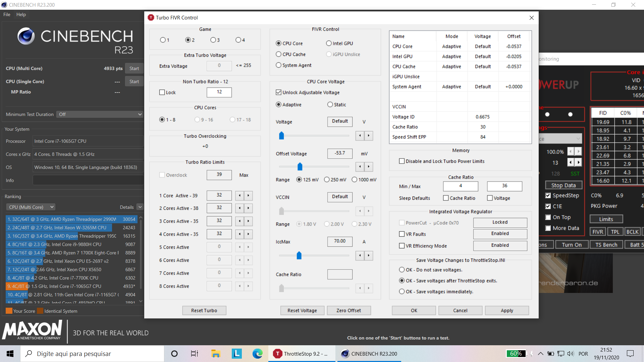Open Task View in taskbar
The width and height of the screenshot is (644, 362).
tap(195, 354)
